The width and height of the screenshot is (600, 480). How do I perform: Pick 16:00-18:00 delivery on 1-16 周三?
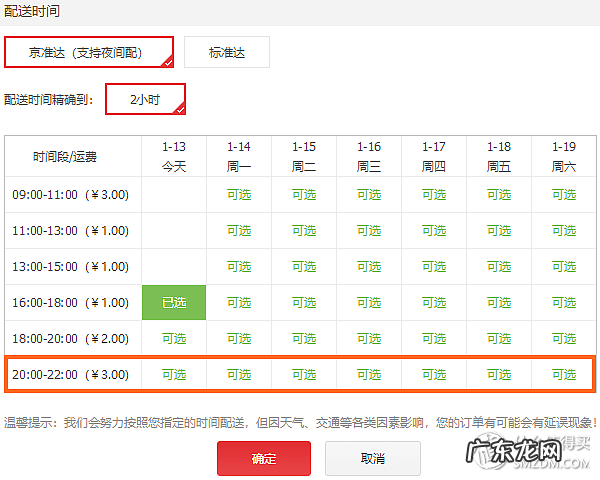coord(369,302)
